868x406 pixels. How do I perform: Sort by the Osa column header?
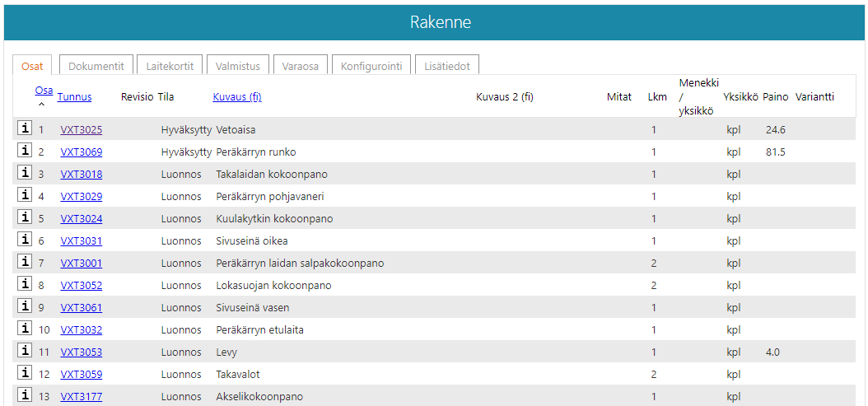pos(44,90)
